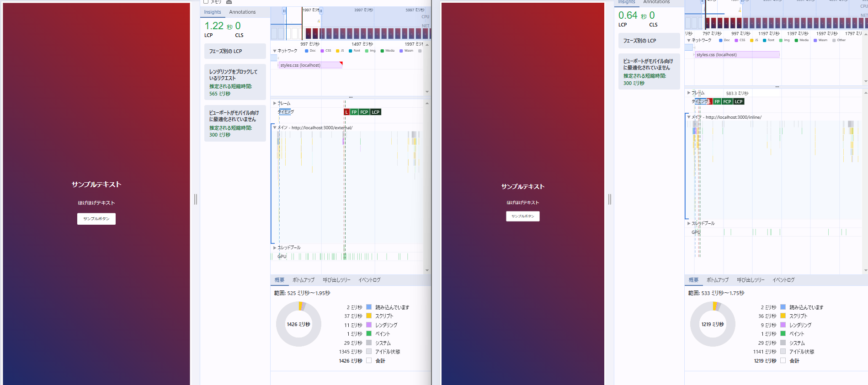Select styles.css request bar in left network track

click(x=310, y=65)
